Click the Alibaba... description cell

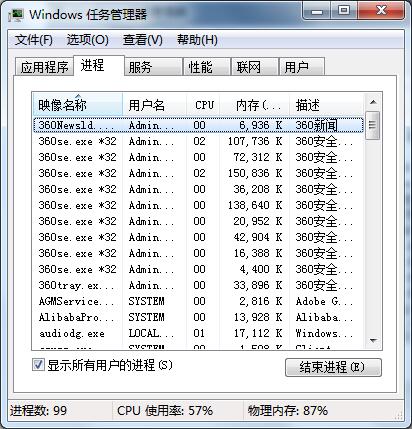pyautogui.click(x=324, y=317)
